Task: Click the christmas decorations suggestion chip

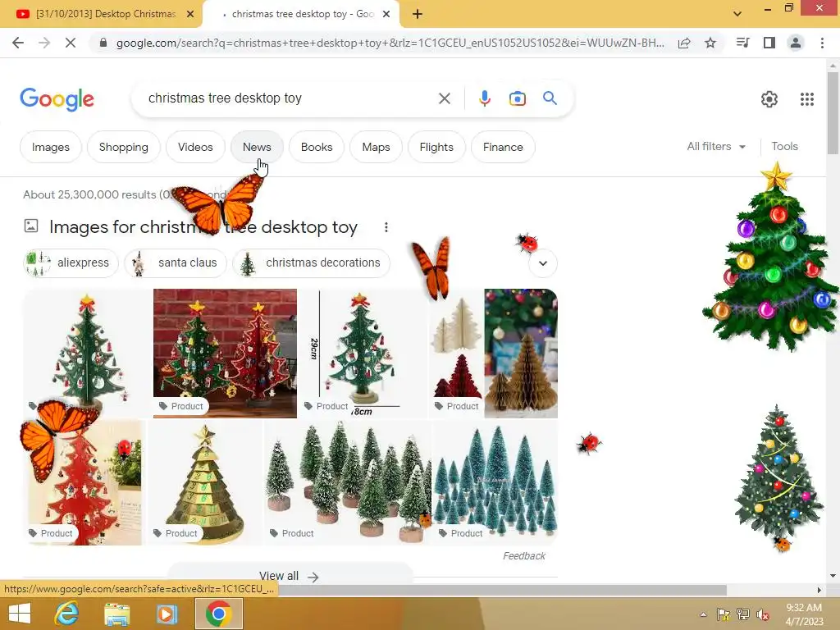Action: point(311,263)
